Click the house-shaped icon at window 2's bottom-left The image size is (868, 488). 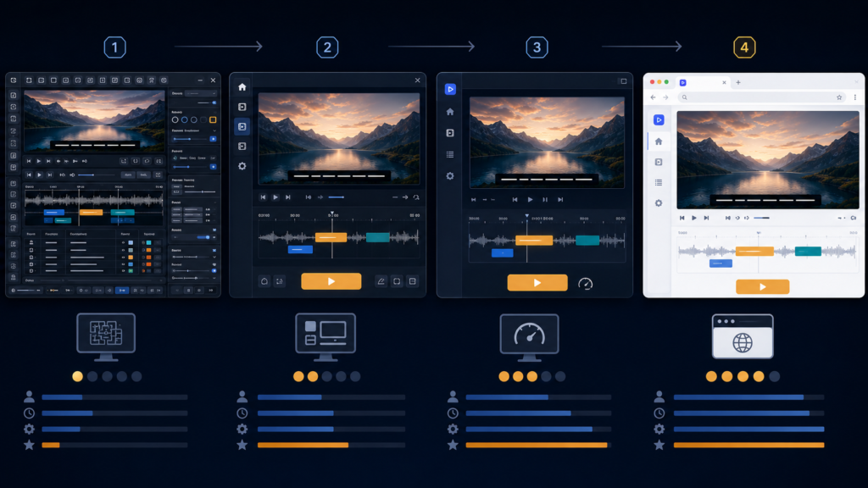264,281
